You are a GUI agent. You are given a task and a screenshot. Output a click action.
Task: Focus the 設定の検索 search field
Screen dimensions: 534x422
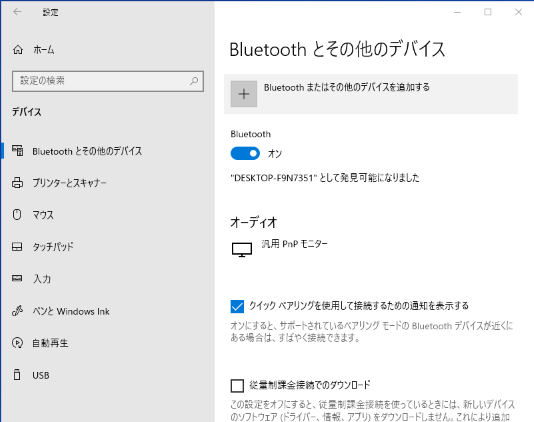coord(108,81)
